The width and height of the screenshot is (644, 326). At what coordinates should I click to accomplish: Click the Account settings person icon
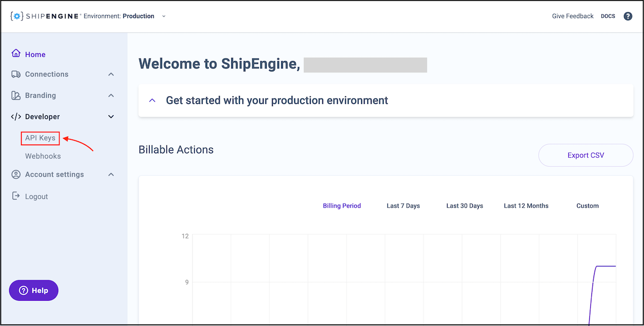pos(16,174)
